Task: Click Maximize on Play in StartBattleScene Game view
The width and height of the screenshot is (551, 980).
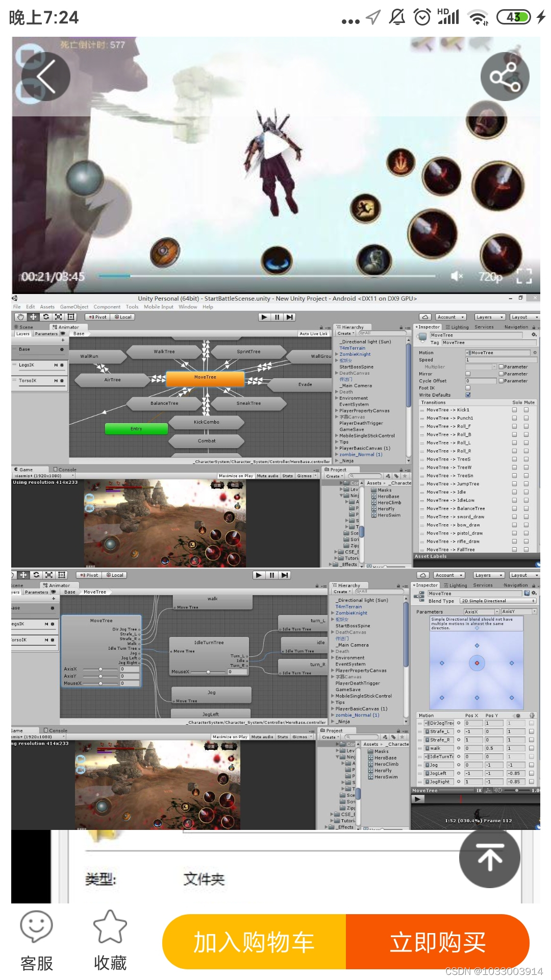Action: (236, 476)
